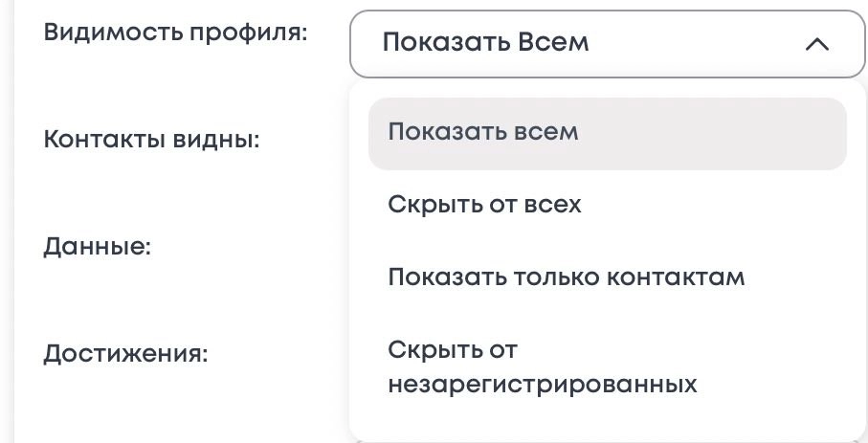Image resolution: width=868 pixels, height=443 pixels.
Task: Click the Скрыть от всех text
Action: pyautogui.click(x=484, y=205)
